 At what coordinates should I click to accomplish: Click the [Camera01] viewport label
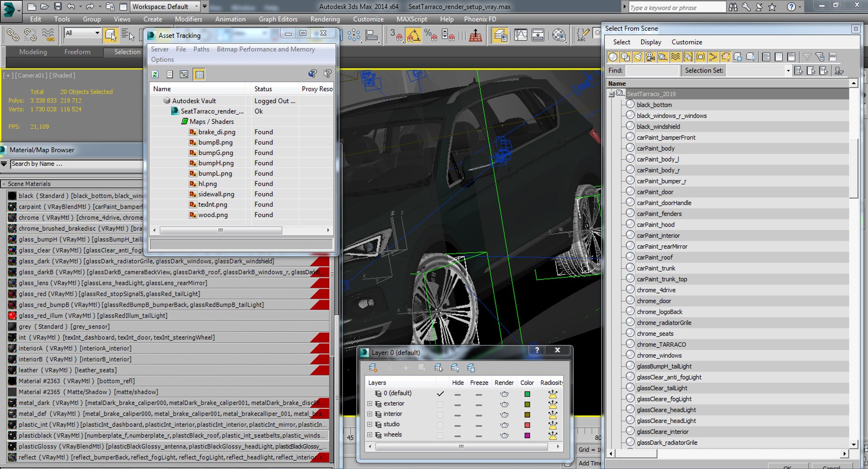pyautogui.click(x=31, y=76)
